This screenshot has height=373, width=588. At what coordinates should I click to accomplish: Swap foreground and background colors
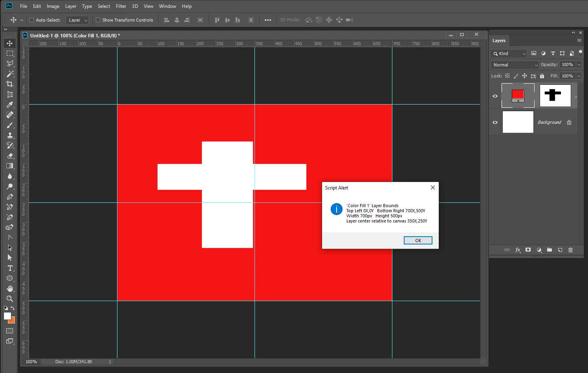click(x=13, y=308)
